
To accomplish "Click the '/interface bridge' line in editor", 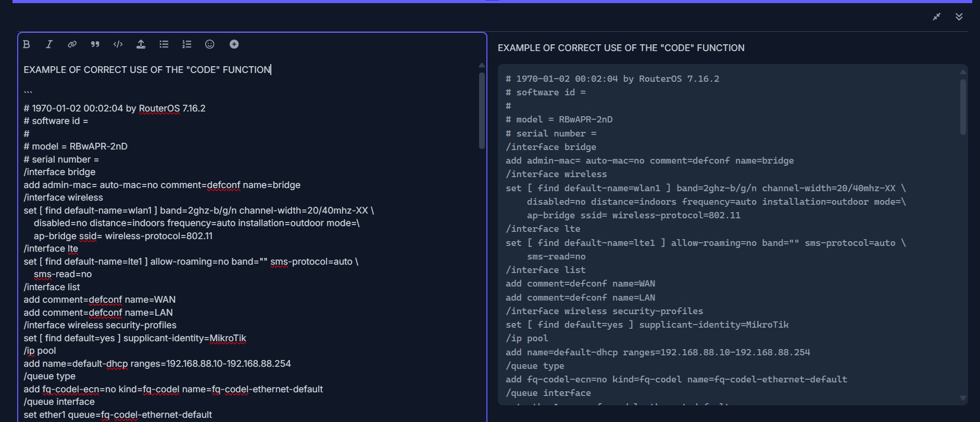I will (59, 172).
